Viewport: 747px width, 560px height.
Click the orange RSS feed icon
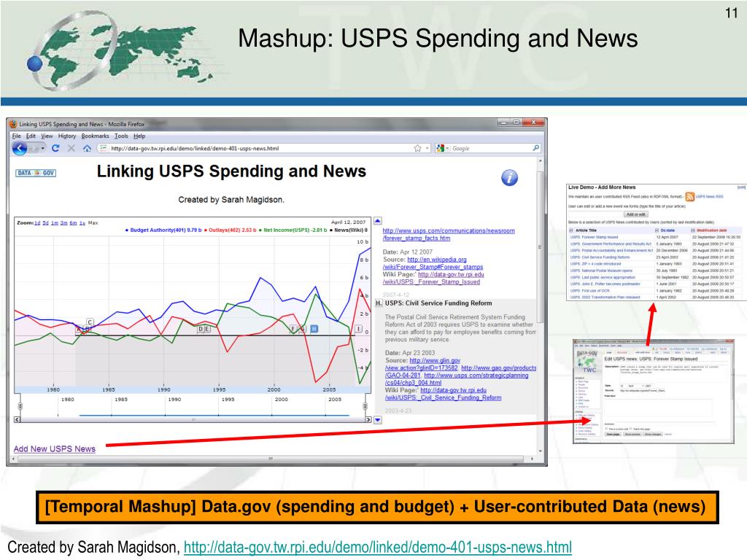(690, 197)
